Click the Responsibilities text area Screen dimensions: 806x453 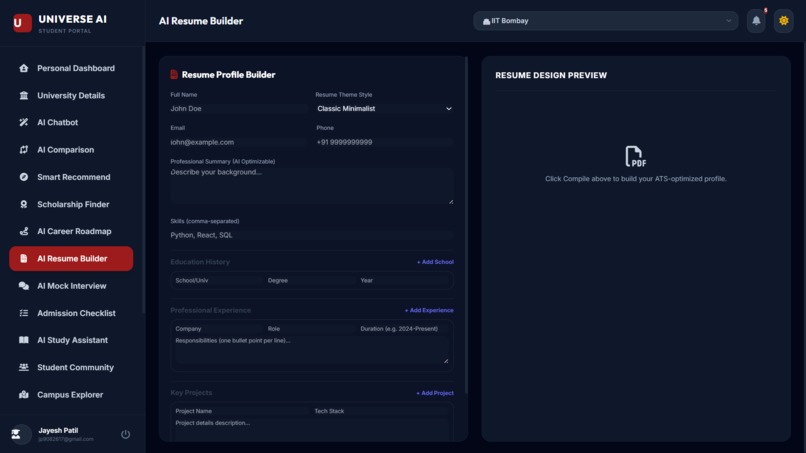coord(312,350)
